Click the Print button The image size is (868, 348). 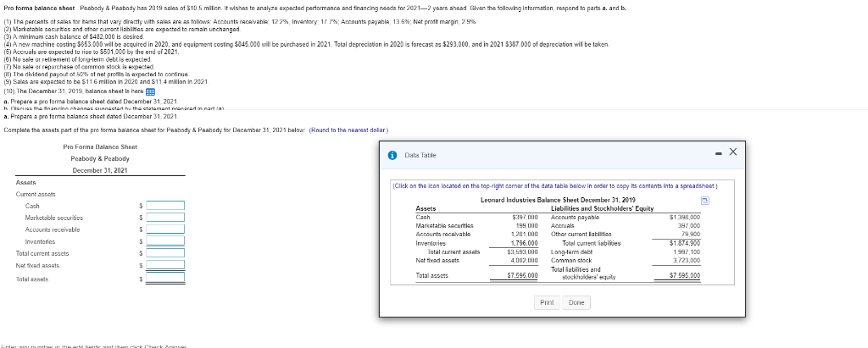[x=547, y=302]
